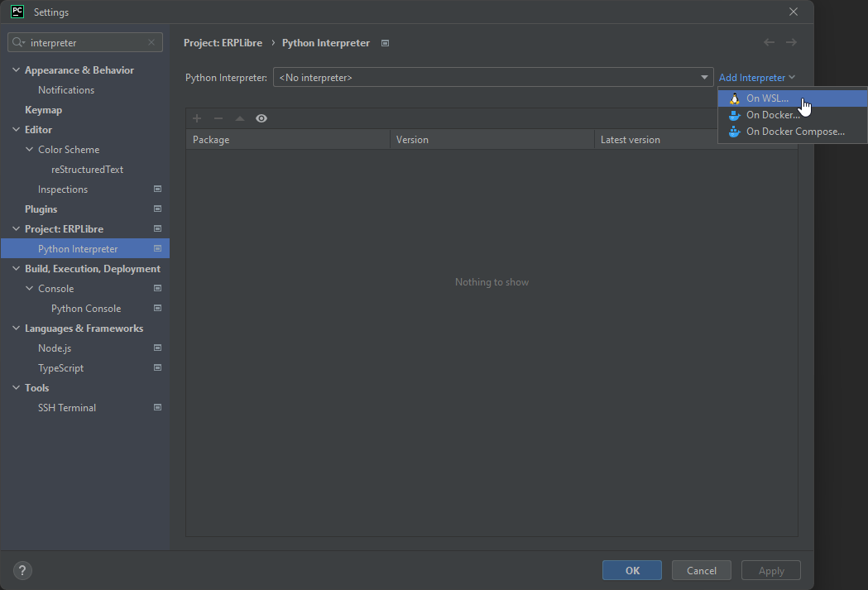This screenshot has height=590, width=868.
Task: Open Inspections settings
Action: [x=63, y=189]
